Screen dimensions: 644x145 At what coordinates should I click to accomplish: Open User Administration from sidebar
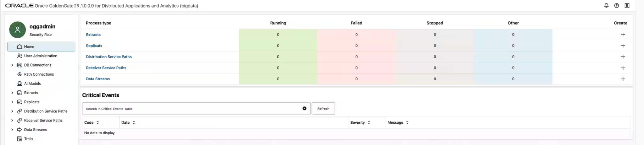pos(41,56)
